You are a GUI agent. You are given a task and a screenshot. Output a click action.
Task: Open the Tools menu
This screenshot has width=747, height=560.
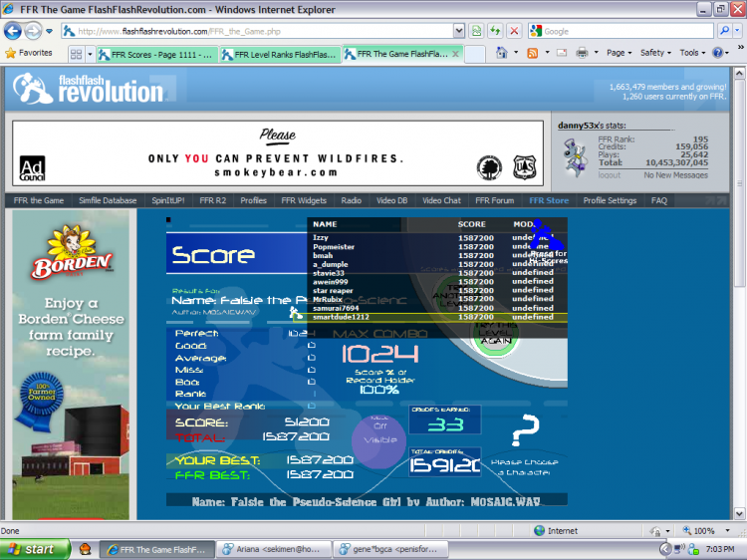[x=692, y=53]
